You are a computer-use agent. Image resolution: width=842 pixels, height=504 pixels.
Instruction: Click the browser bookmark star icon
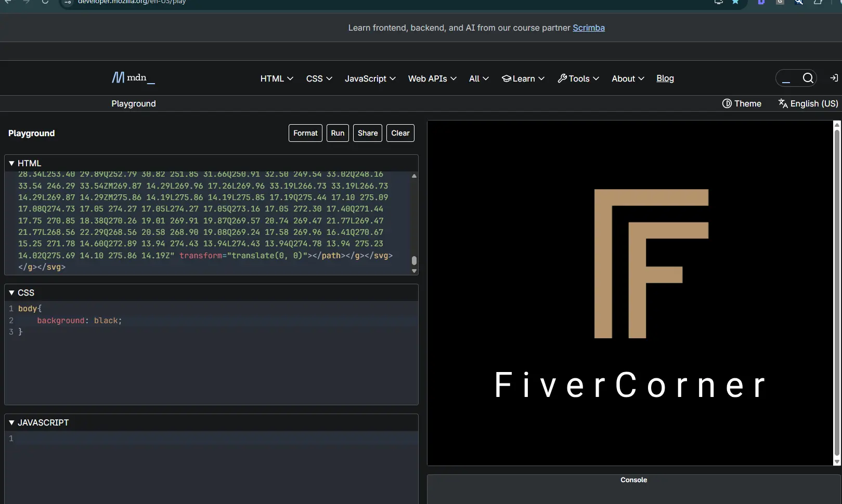tap(735, 2)
